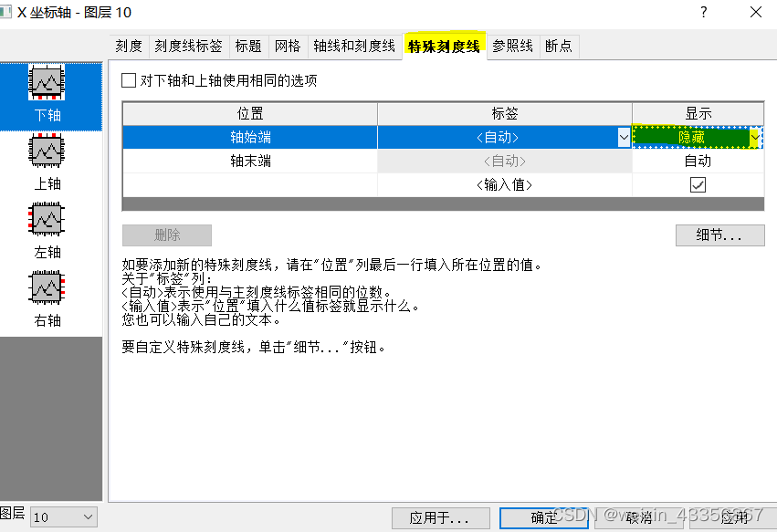Open the 图层 layer number dropdown
Image resolution: width=777 pixels, height=532 pixels.
[x=87, y=516]
